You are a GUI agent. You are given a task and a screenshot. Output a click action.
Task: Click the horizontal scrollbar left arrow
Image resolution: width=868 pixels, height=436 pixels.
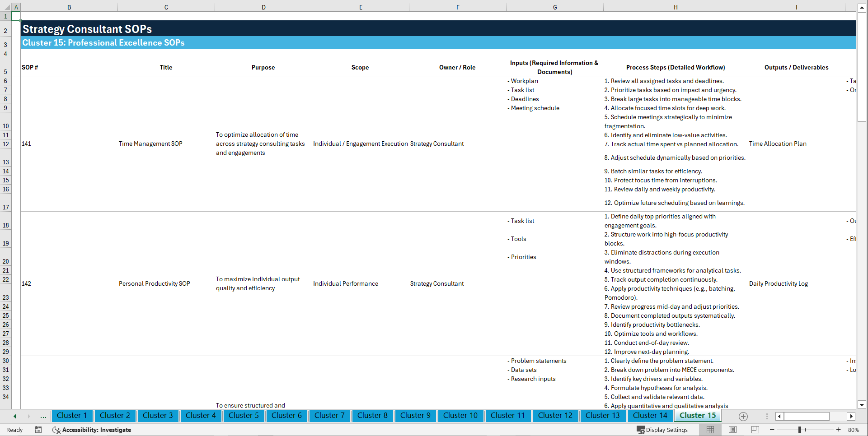coord(779,416)
